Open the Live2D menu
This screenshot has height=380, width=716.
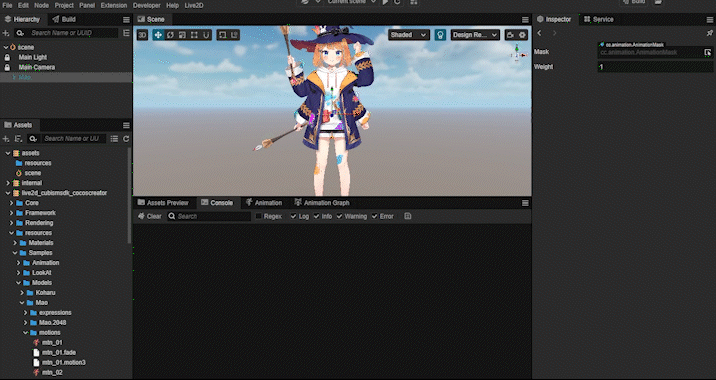(x=194, y=5)
